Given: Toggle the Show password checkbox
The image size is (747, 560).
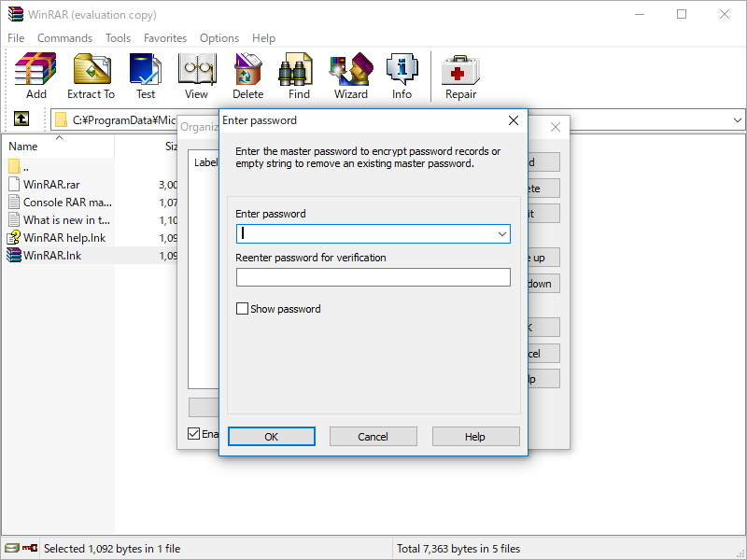Looking at the screenshot, I should (x=242, y=309).
